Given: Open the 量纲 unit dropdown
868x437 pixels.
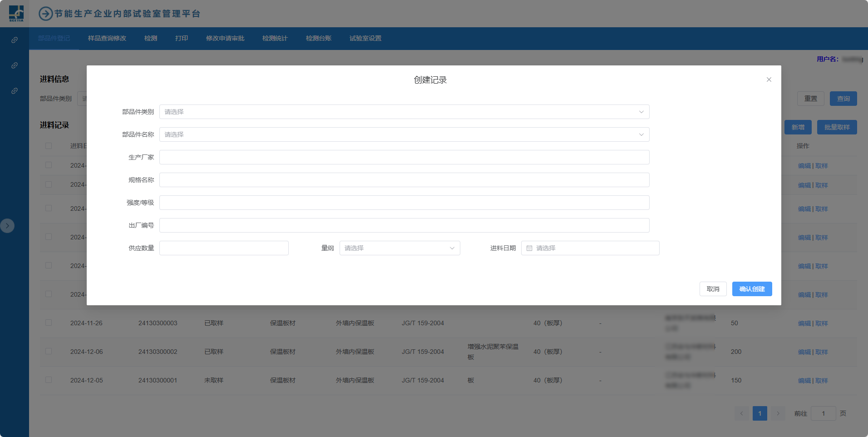Looking at the screenshot, I should pos(399,248).
